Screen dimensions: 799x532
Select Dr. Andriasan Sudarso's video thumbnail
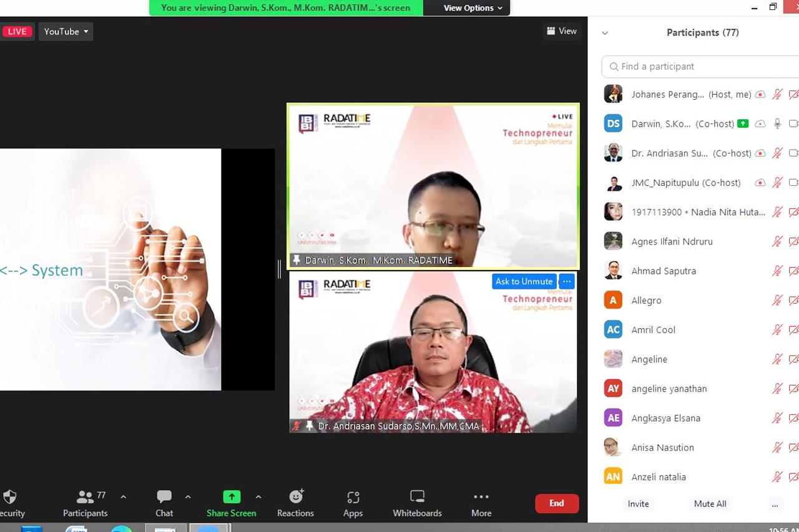[x=433, y=352]
